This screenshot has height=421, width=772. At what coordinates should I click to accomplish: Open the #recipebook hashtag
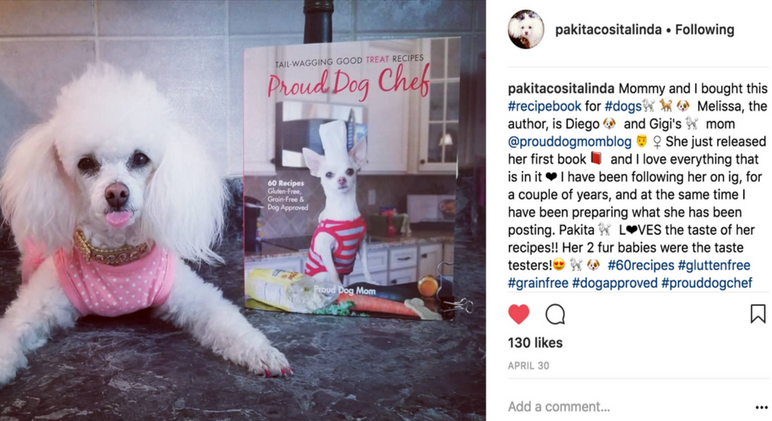tap(545, 106)
